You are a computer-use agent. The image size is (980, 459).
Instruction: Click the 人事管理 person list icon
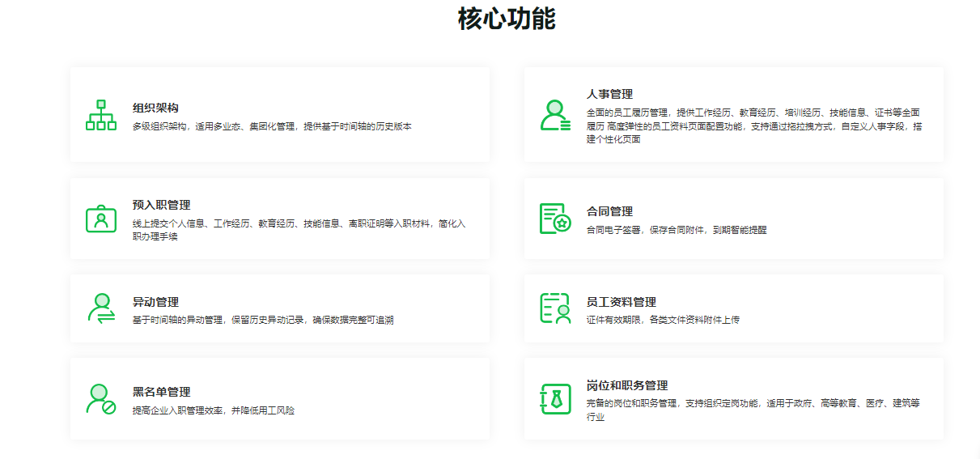[555, 115]
